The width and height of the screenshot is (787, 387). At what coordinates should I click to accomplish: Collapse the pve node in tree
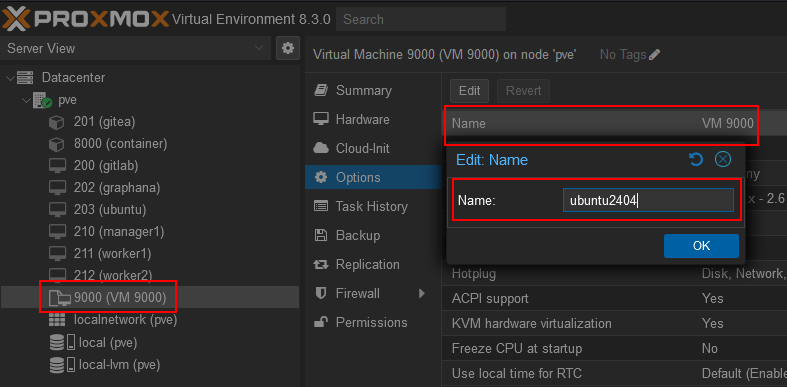[x=26, y=100]
